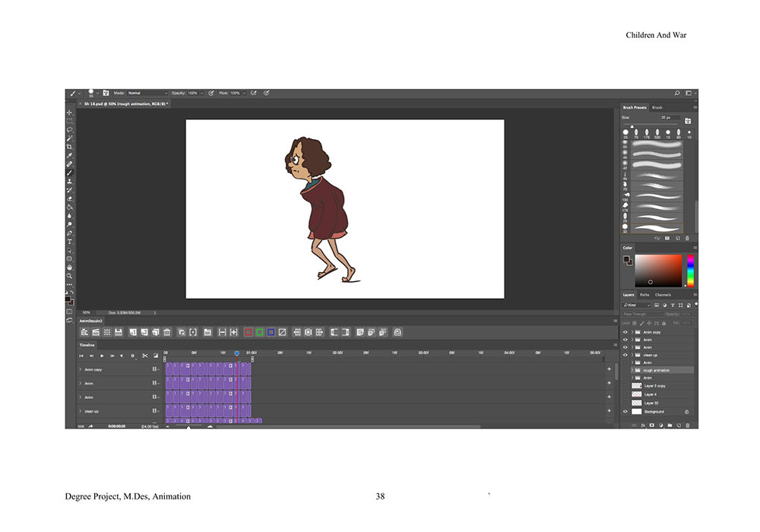760x532 pixels.
Task: Open the brush Mode dropdown
Action: click(146, 93)
